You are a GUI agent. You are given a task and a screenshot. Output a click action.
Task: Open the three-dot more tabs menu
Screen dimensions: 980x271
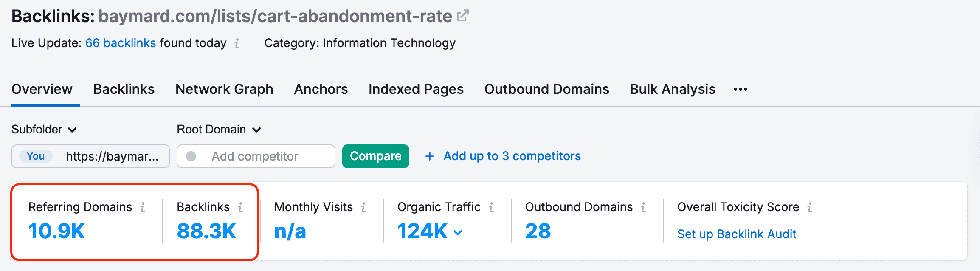[x=741, y=89]
